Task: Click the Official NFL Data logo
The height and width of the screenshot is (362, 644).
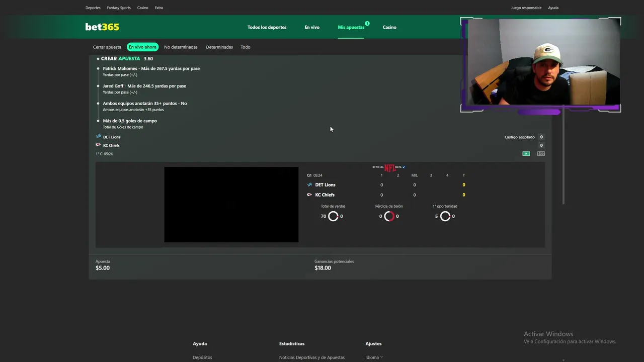Action: pos(389,167)
